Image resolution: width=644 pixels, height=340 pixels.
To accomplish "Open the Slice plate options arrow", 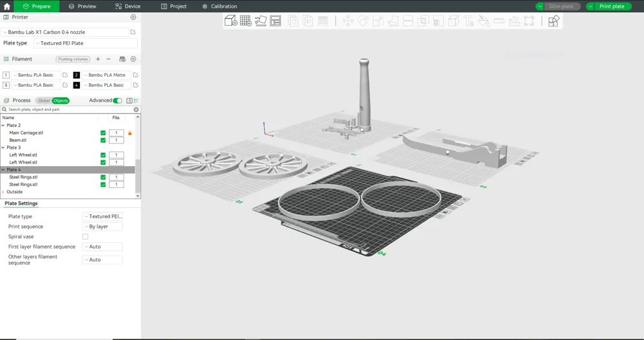I will coord(540,6).
